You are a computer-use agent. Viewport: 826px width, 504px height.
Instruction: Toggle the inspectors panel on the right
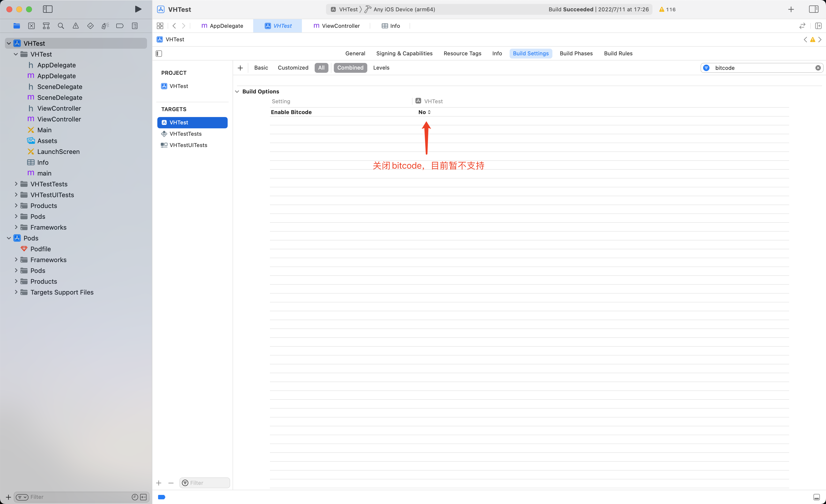(814, 9)
